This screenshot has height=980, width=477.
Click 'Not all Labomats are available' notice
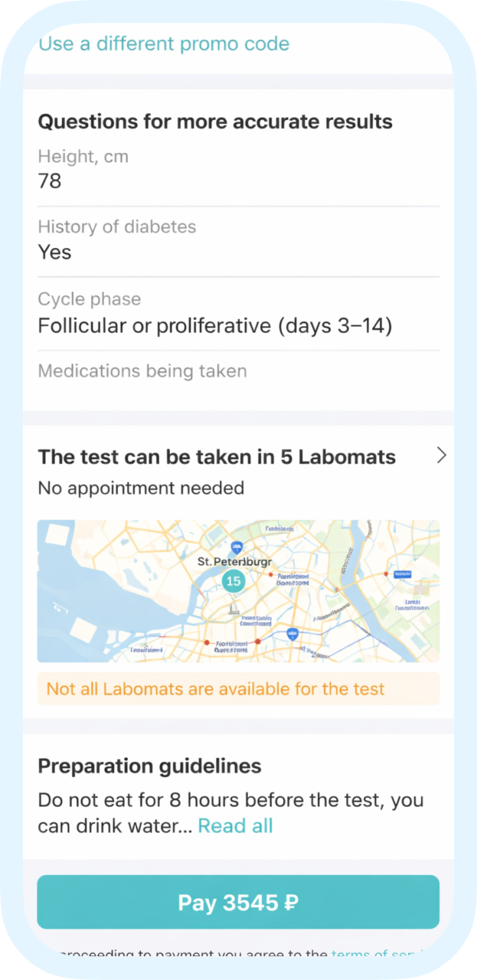(238, 689)
